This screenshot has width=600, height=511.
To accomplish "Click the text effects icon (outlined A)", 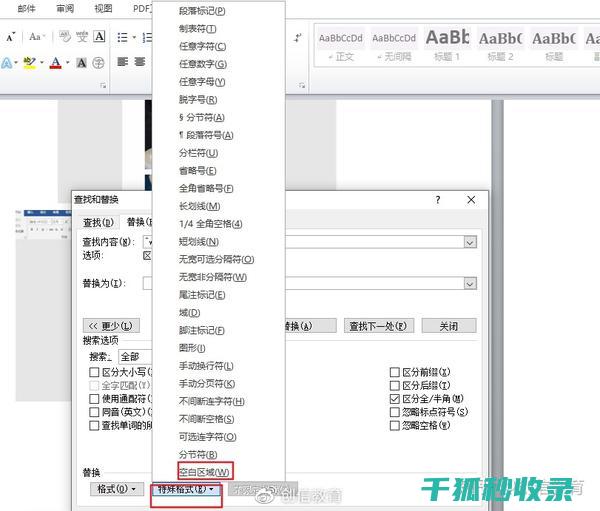I will [x=7, y=63].
